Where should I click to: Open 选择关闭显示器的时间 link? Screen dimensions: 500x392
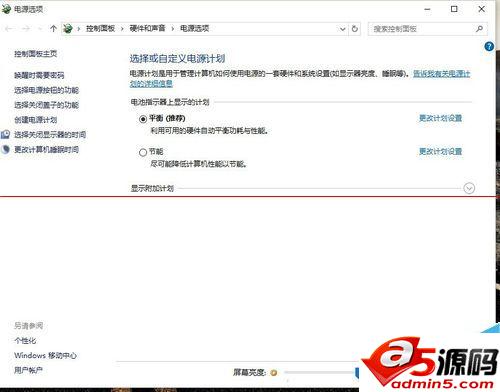50,135
